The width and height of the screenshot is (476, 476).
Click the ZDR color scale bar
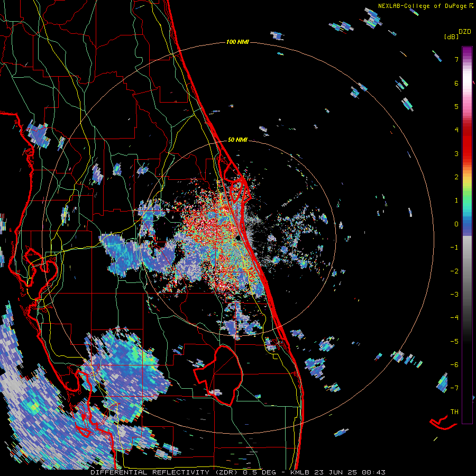(x=467, y=235)
